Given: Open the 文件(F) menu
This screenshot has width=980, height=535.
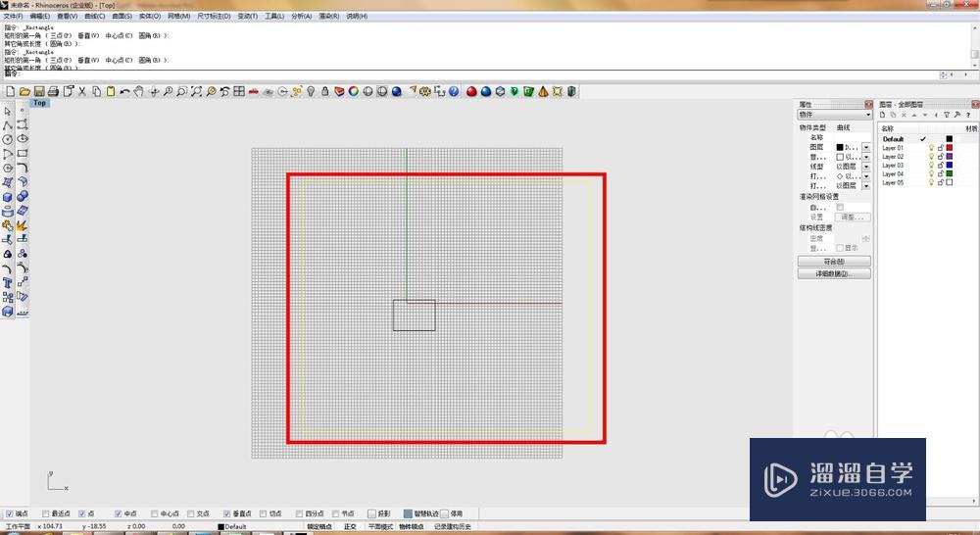Looking at the screenshot, I should click(13, 17).
